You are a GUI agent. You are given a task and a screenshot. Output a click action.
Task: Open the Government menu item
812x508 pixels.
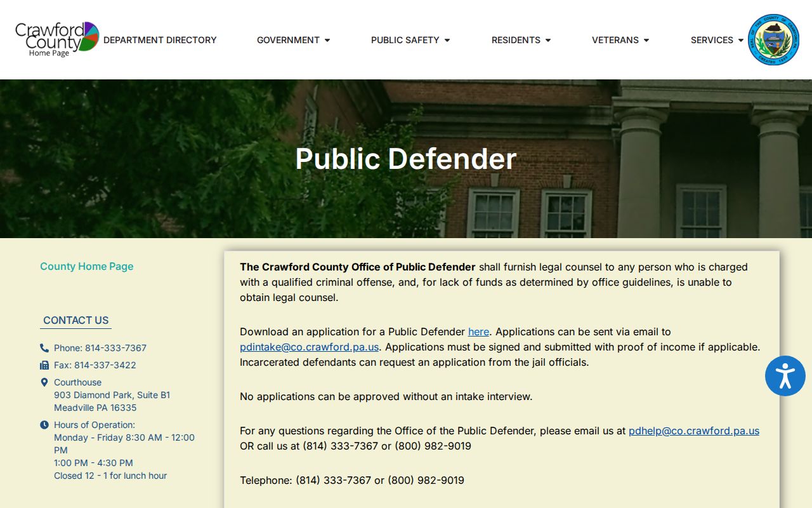coord(288,40)
